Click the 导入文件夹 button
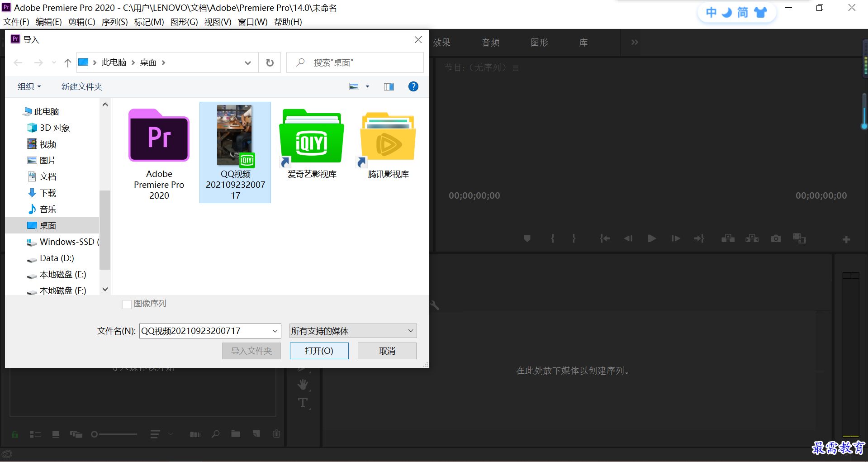 [x=251, y=351]
